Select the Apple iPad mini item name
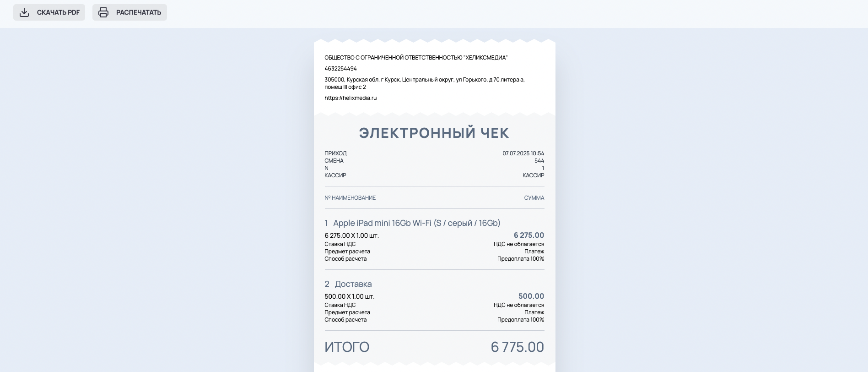This screenshot has height=372, width=868. click(416, 223)
